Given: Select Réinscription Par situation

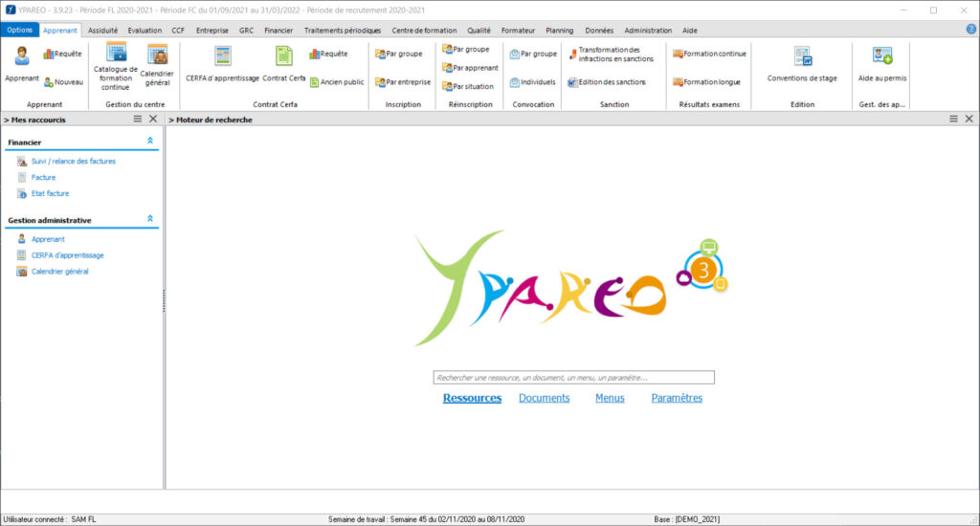Looking at the screenshot, I should click(467, 86).
